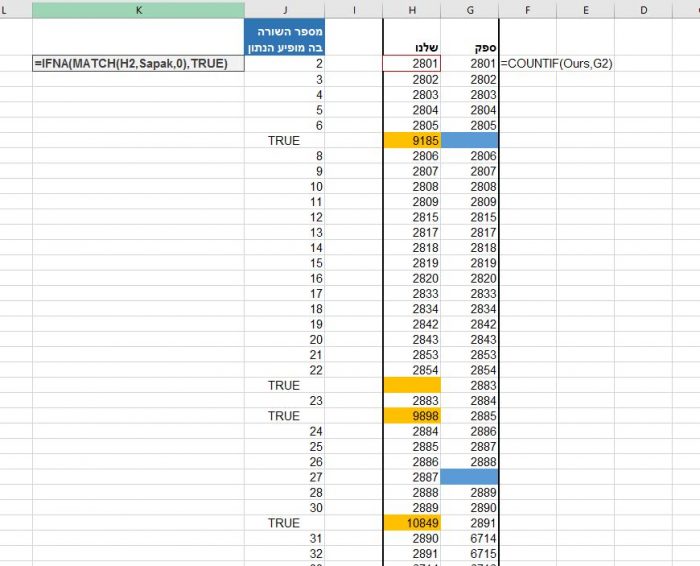Select the value 12 in column J
The height and width of the screenshot is (566, 700).
284,217
